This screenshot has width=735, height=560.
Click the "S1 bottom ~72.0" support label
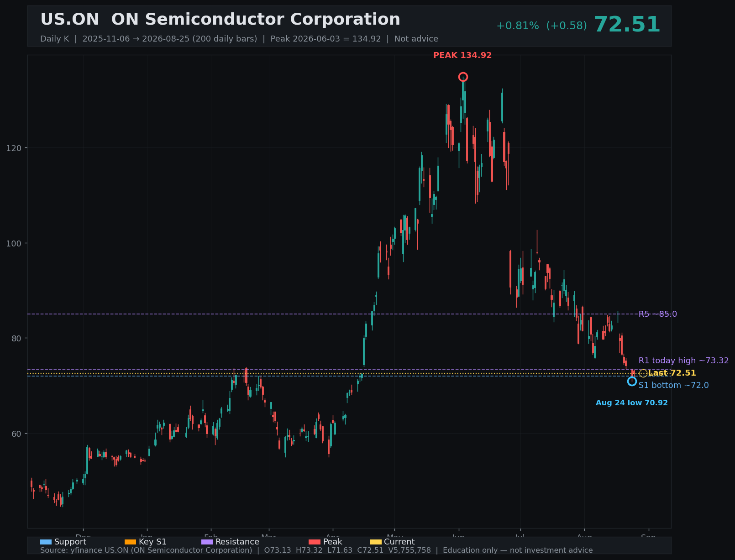coord(674,385)
